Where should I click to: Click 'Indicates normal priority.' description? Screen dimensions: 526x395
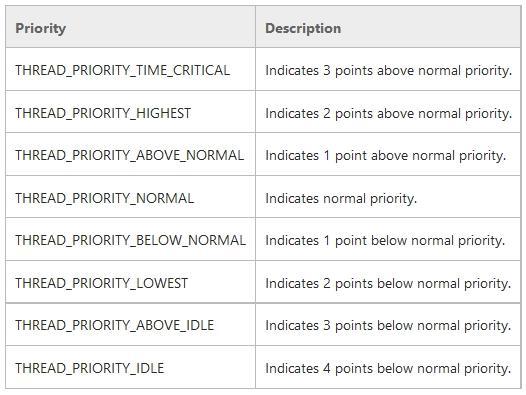click(341, 198)
